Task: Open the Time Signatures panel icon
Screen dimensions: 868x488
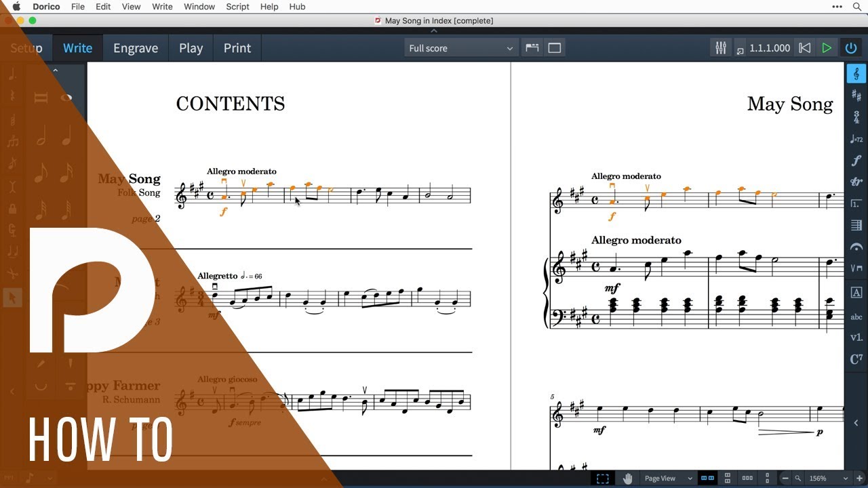Action: pyautogui.click(x=856, y=117)
